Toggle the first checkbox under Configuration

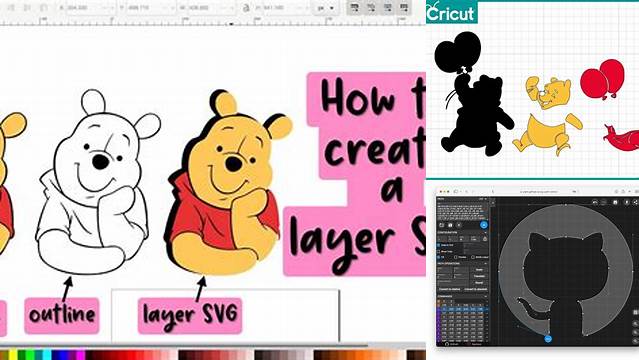(x=438, y=245)
